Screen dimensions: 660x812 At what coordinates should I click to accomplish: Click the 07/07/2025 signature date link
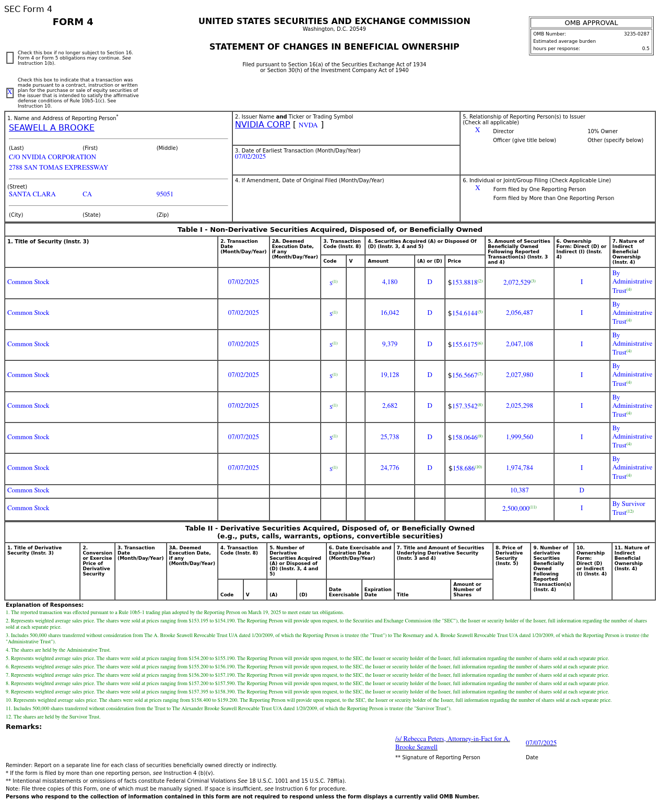pyautogui.click(x=541, y=743)
